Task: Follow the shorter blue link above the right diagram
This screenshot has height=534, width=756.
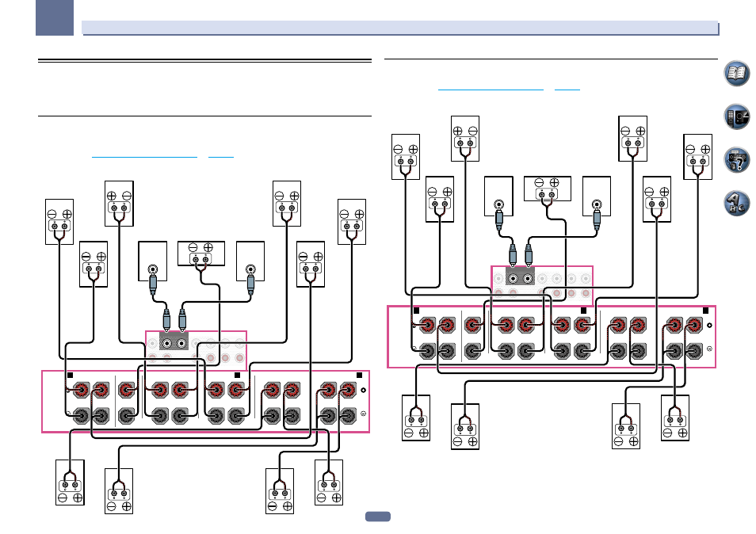Action: click(x=567, y=90)
